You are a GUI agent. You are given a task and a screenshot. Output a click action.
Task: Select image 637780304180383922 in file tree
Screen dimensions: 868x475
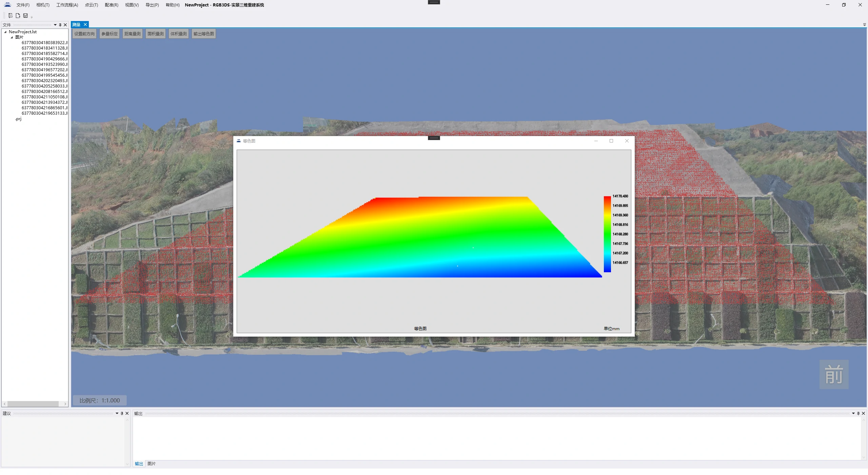(x=44, y=43)
